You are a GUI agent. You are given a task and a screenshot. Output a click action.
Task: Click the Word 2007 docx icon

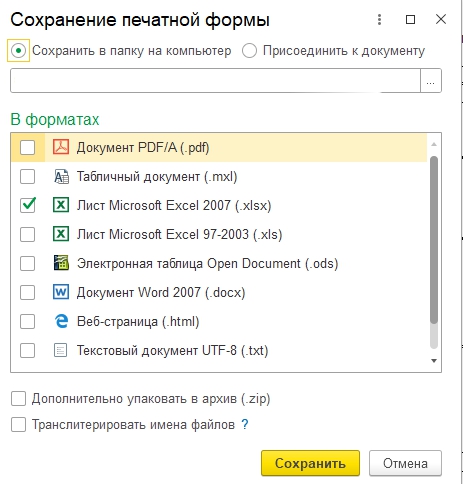click(x=61, y=292)
